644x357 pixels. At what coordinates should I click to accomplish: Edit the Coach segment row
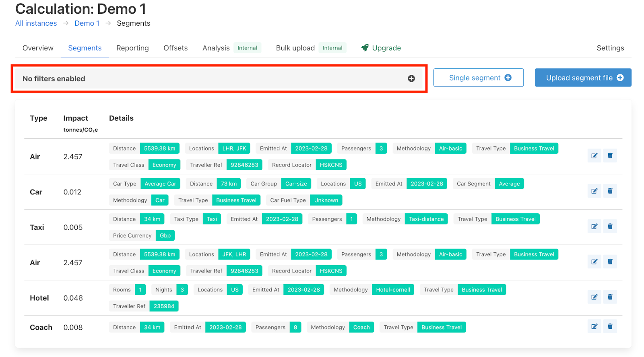coord(594,327)
